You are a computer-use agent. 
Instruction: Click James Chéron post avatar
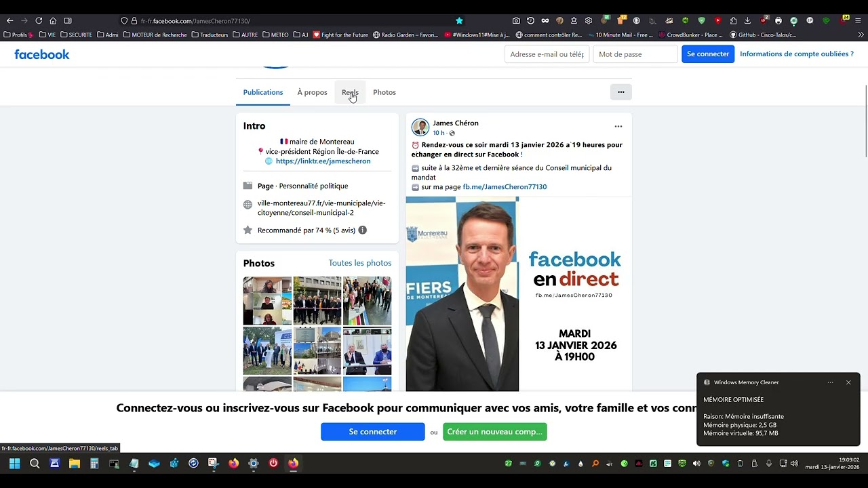[x=420, y=127]
